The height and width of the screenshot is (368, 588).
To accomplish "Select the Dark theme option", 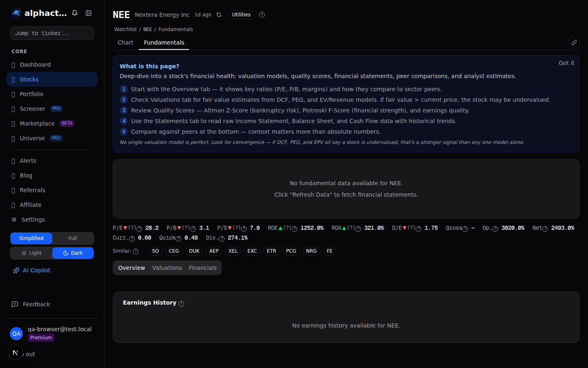I will (x=73, y=253).
